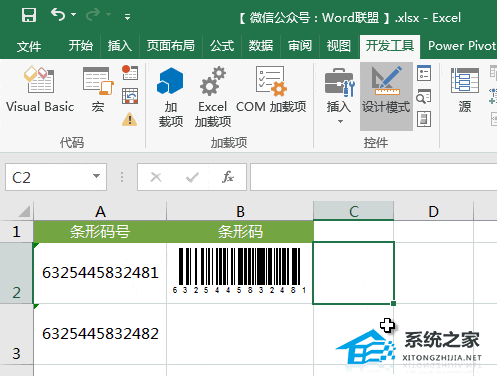Toggle the Use Relative References icon
The image size is (497, 376).
pos(130,96)
